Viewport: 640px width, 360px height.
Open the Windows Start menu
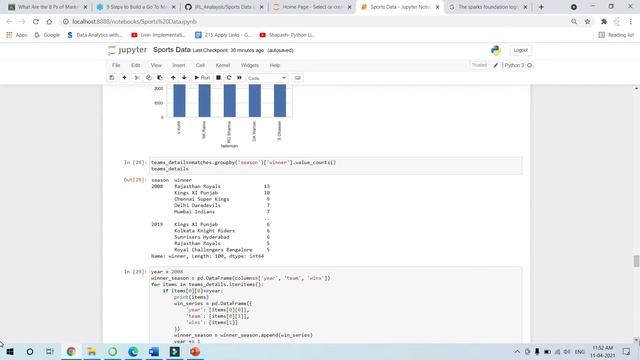click(x=10, y=351)
